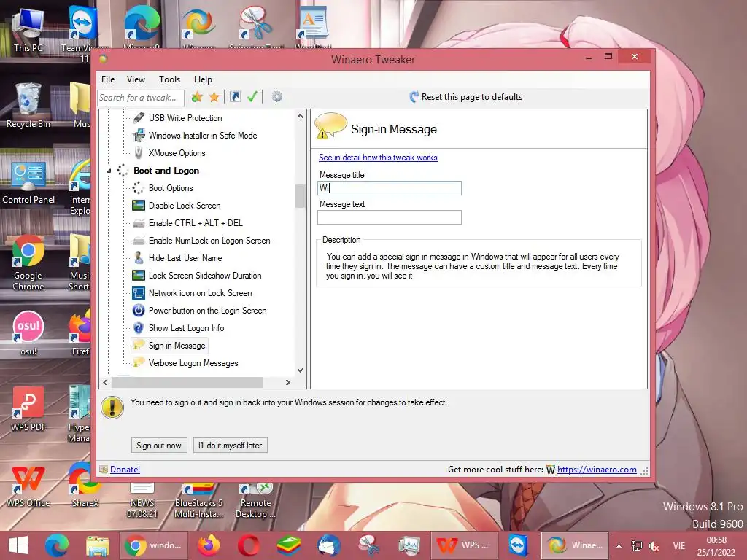Open settings gear icon in Winaero toolbar
The width and height of the screenshot is (747, 560).
tap(276, 97)
